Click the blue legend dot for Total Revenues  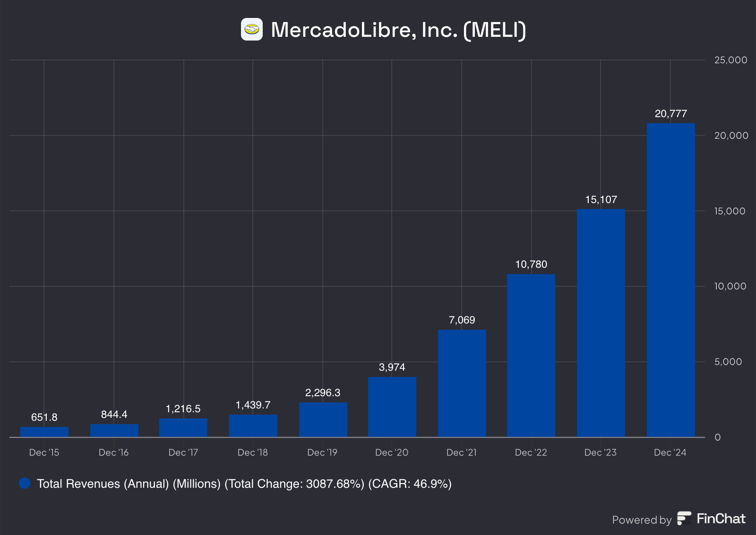point(25,483)
